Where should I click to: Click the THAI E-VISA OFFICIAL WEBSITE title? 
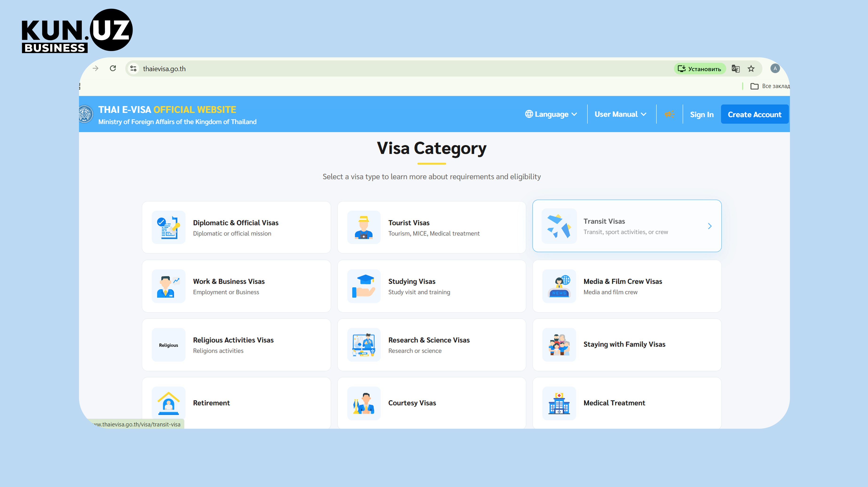click(167, 110)
